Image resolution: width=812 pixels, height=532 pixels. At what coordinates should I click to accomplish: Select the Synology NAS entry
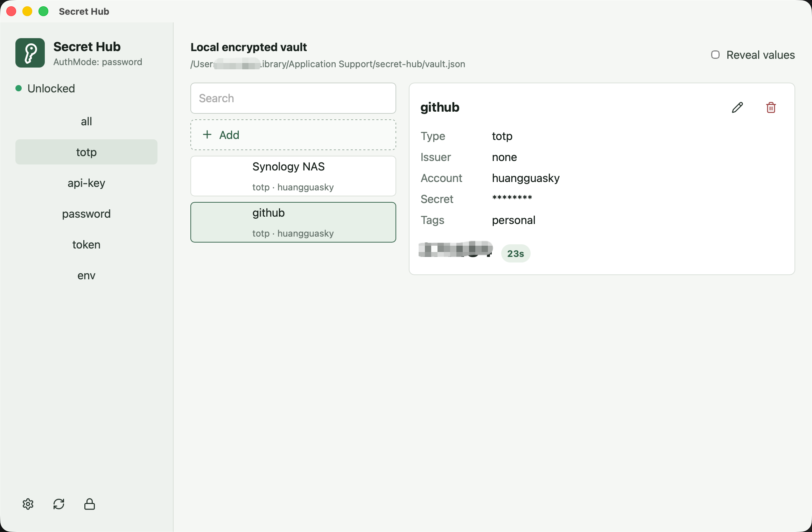coord(293,176)
